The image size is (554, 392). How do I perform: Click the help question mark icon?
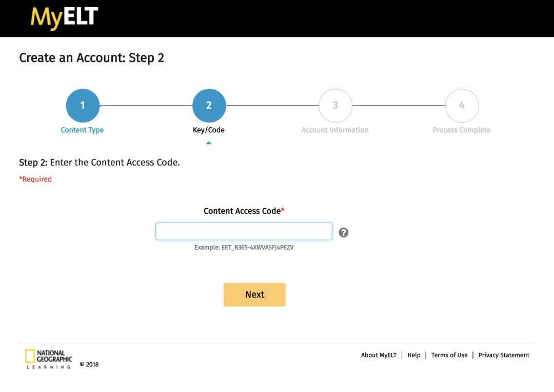click(x=343, y=232)
